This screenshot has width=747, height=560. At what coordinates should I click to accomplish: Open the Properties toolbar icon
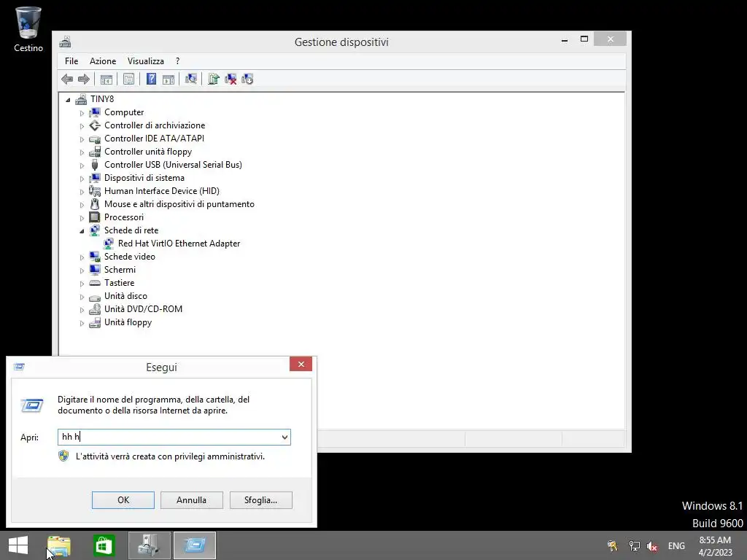[128, 79]
